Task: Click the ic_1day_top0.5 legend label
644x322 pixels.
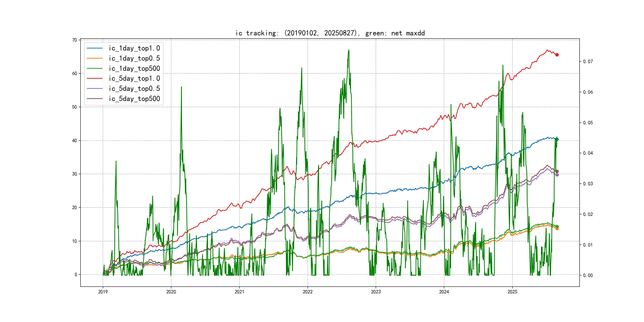Action: [134, 58]
